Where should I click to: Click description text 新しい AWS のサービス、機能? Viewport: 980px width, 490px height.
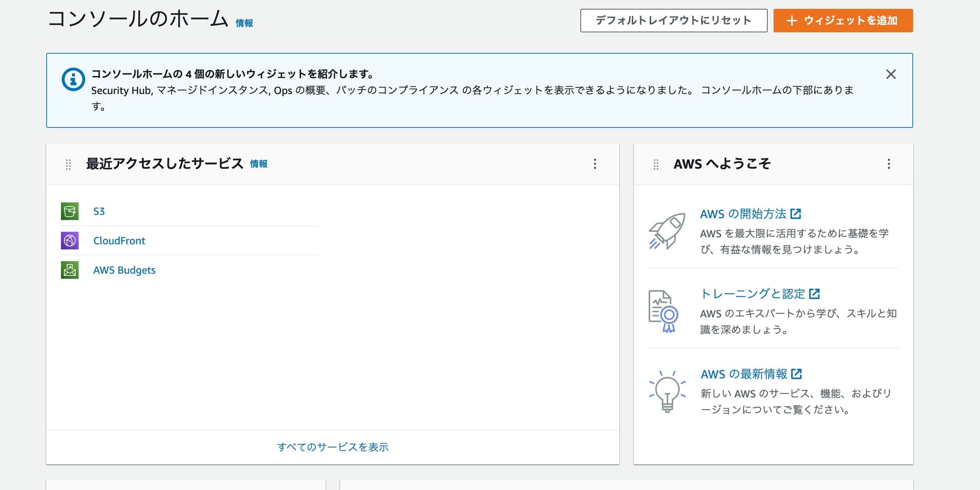pyautogui.click(x=796, y=401)
